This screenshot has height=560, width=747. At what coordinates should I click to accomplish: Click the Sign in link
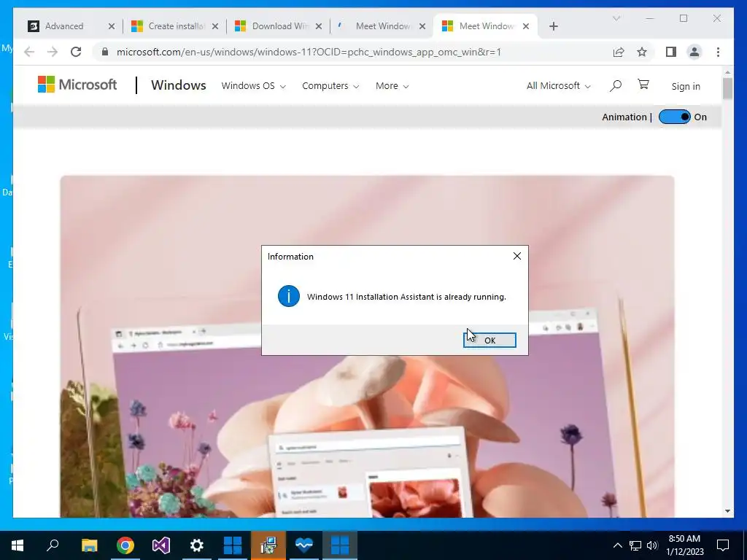pyautogui.click(x=686, y=86)
